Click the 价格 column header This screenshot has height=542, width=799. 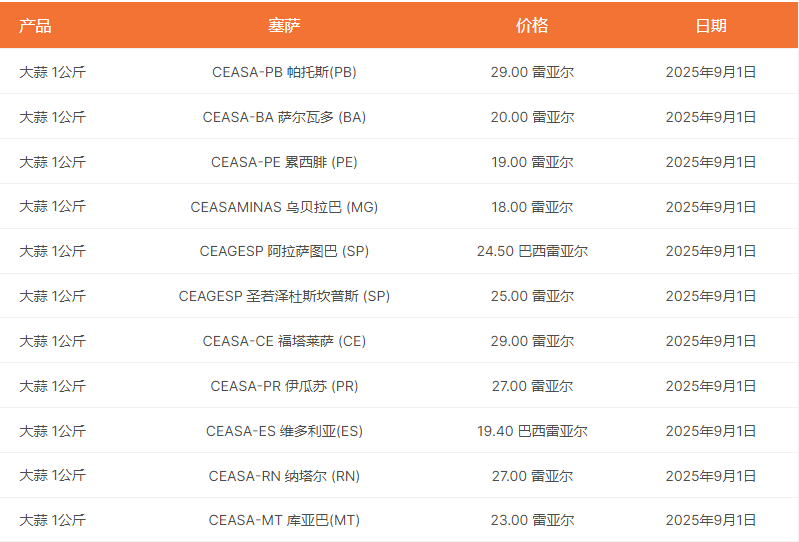pyautogui.click(x=532, y=26)
